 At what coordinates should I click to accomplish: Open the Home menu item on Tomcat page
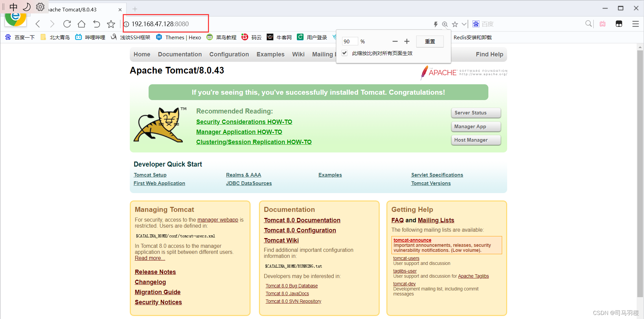(x=142, y=54)
